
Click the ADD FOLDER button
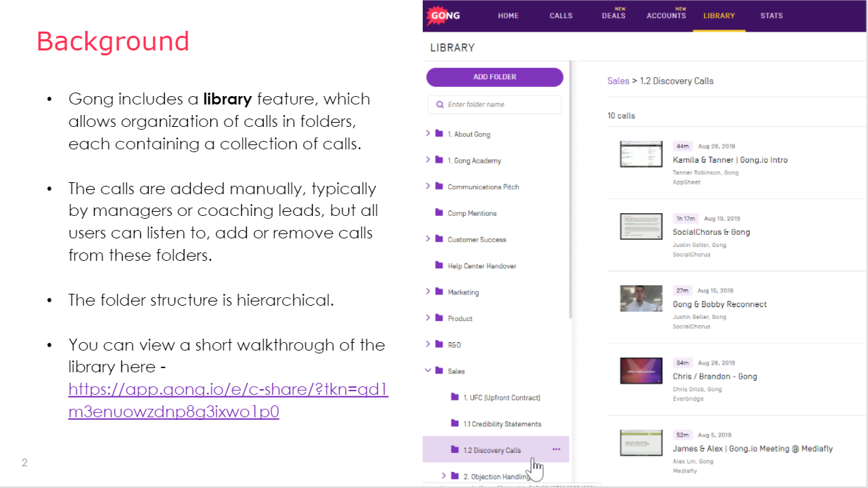click(x=495, y=77)
